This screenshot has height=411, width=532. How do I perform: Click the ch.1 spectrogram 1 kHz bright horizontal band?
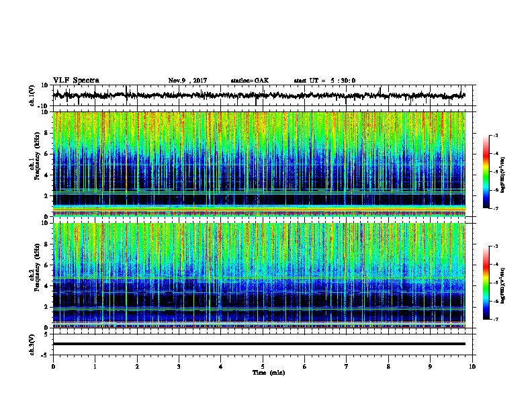259,208
